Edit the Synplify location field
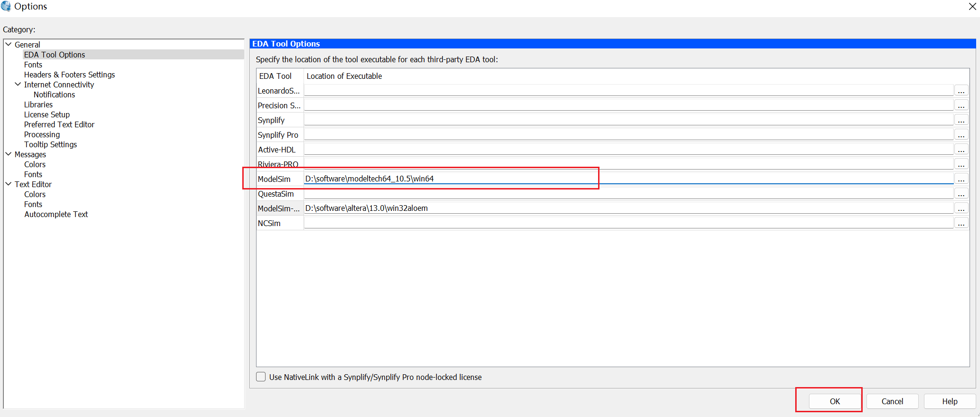 click(628, 120)
